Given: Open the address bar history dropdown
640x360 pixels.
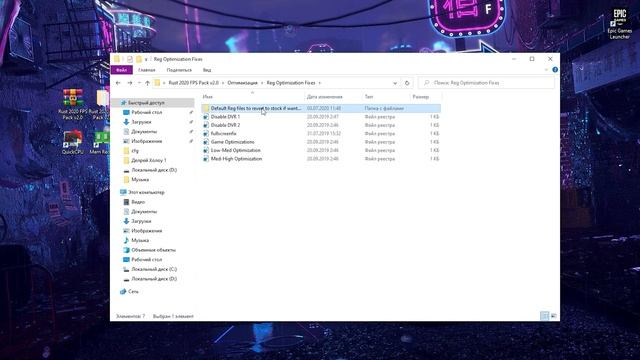Looking at the screenshot, I should click(395, 83).
